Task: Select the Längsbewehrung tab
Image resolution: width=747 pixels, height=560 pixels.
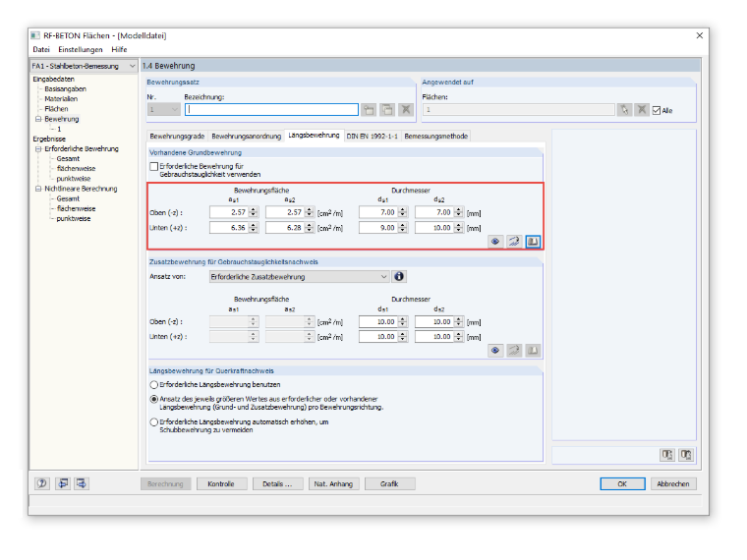Action: click(x=314, y=136)
